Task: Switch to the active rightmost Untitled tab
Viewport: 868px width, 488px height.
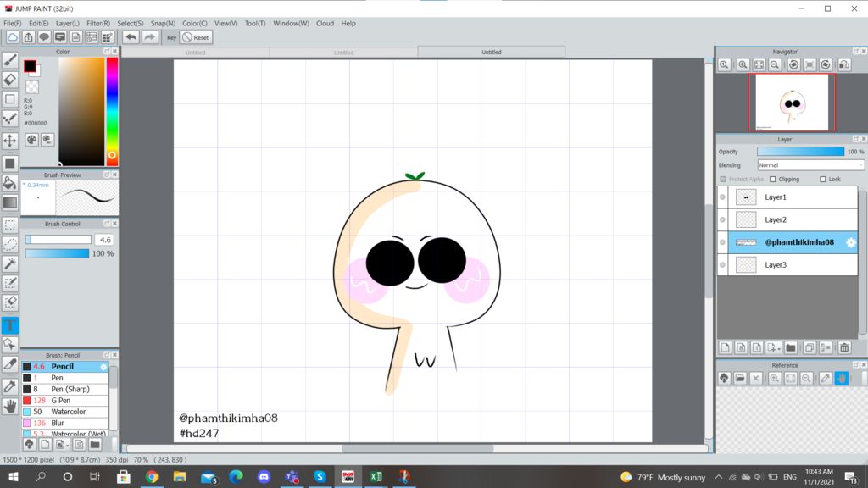Action: click(491, 52)
